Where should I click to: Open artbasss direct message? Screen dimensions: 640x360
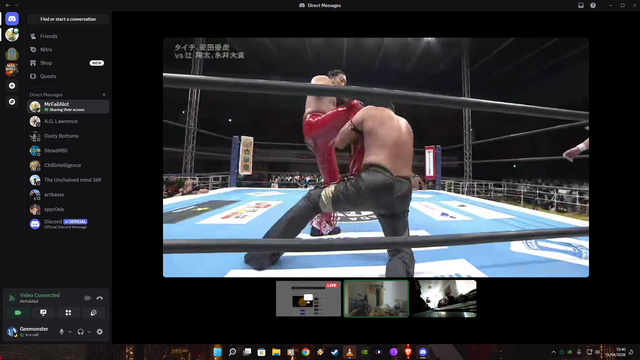click(x=68, y=195)
